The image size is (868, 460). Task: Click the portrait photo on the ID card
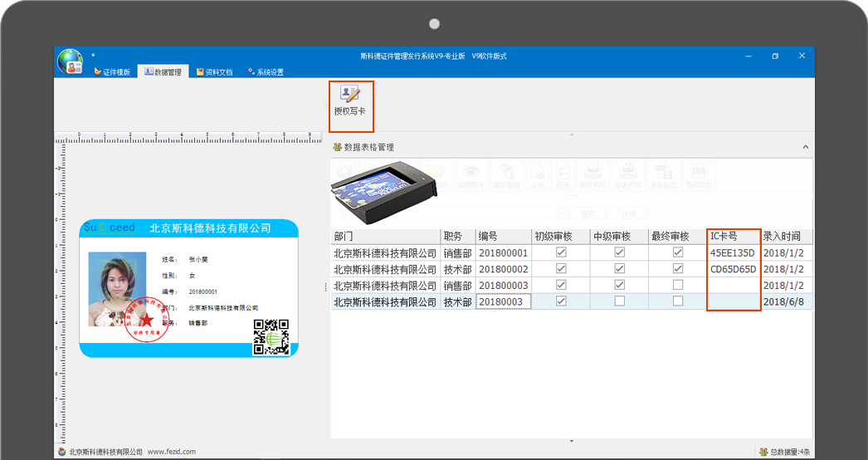(117, 289)
